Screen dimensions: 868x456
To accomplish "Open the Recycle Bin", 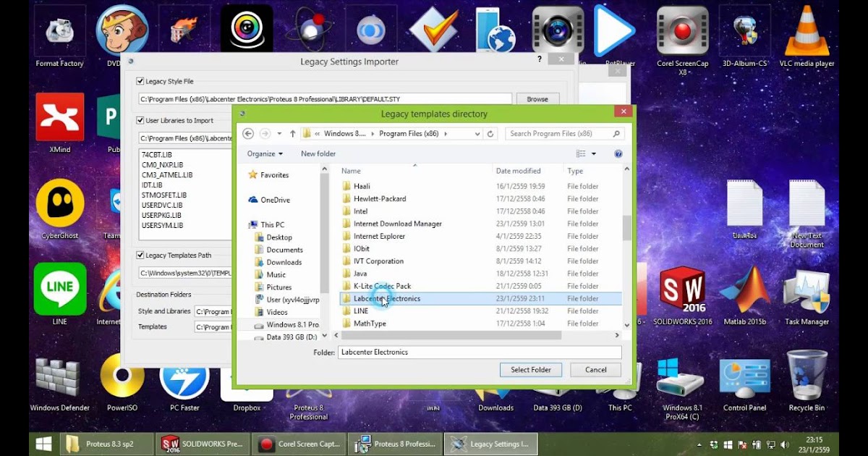I will [807, 381].
